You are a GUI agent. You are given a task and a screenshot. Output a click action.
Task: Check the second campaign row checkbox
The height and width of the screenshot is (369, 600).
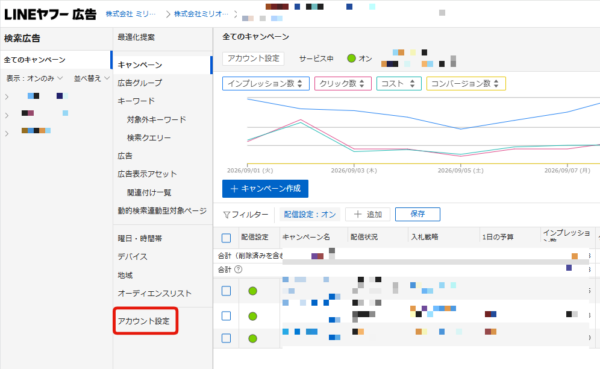(226, 316)
